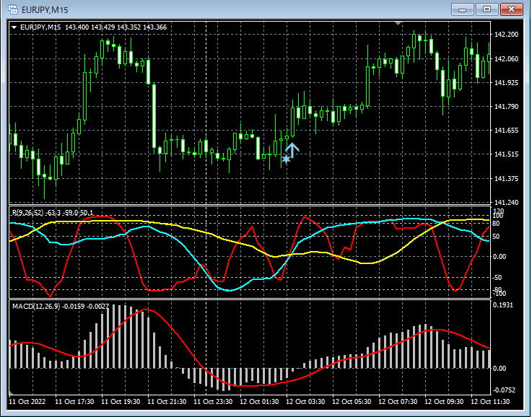The image size is (532, 417).
Task: Click the 12 Oct 05:30 time label
Action: (x=352, y=401)
